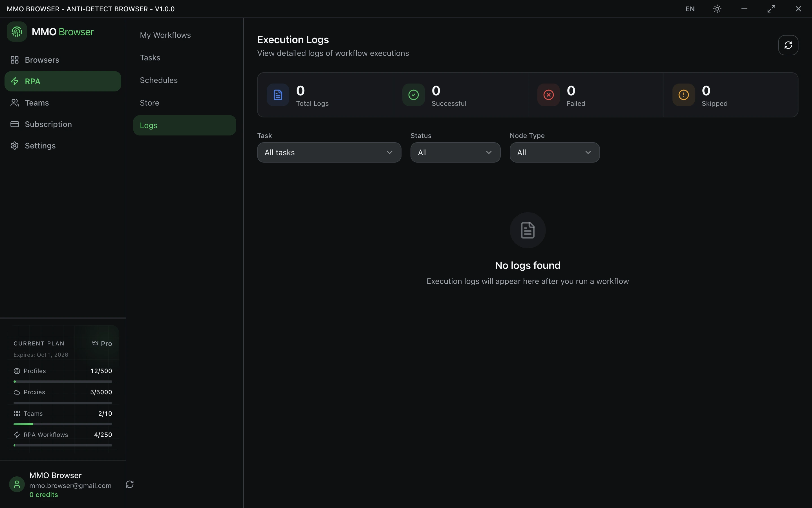812x508 pixels.
Task: Click the RPA Workflows bolt icon in plan
Action: pos(17,435)
